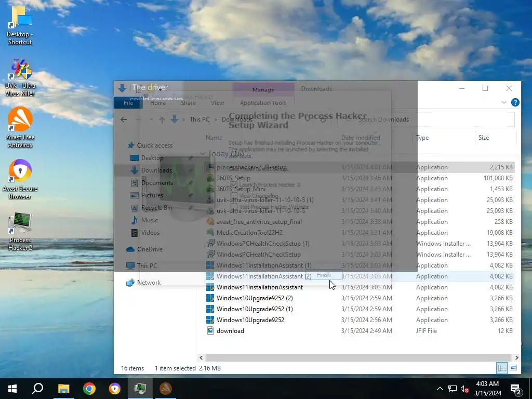Open the Desktop - Shortcut desktop icon
The width and height of the screenshot is (532, 399).
tap(20, 25)
